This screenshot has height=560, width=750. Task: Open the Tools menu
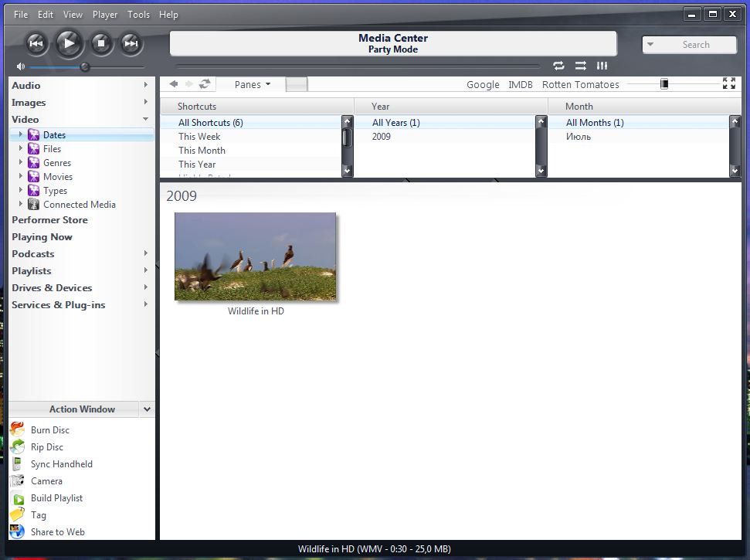click(x=138, y=15)
